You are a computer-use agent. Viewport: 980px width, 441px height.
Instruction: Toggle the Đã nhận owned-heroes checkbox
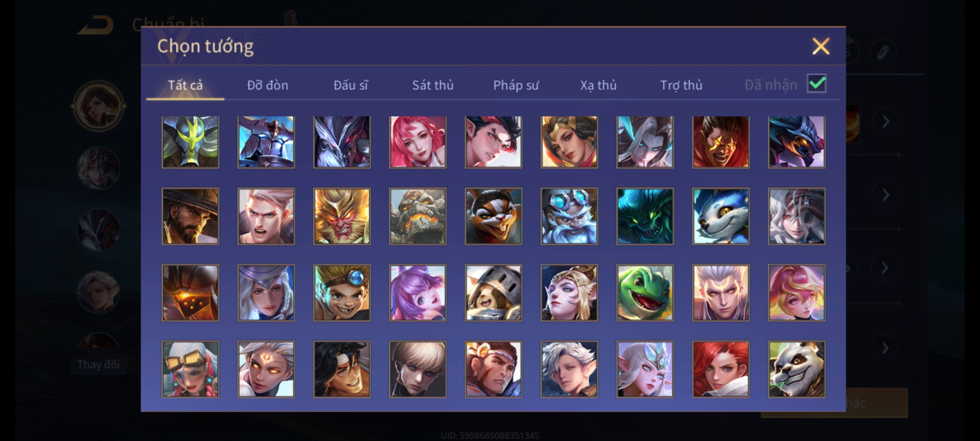[x=817, y=84]
